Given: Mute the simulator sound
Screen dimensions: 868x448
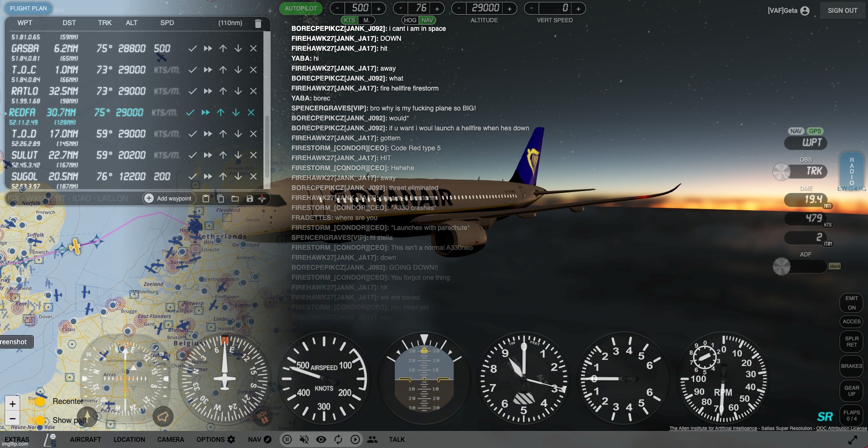Looking at the screenshot, I should [304, 439].
